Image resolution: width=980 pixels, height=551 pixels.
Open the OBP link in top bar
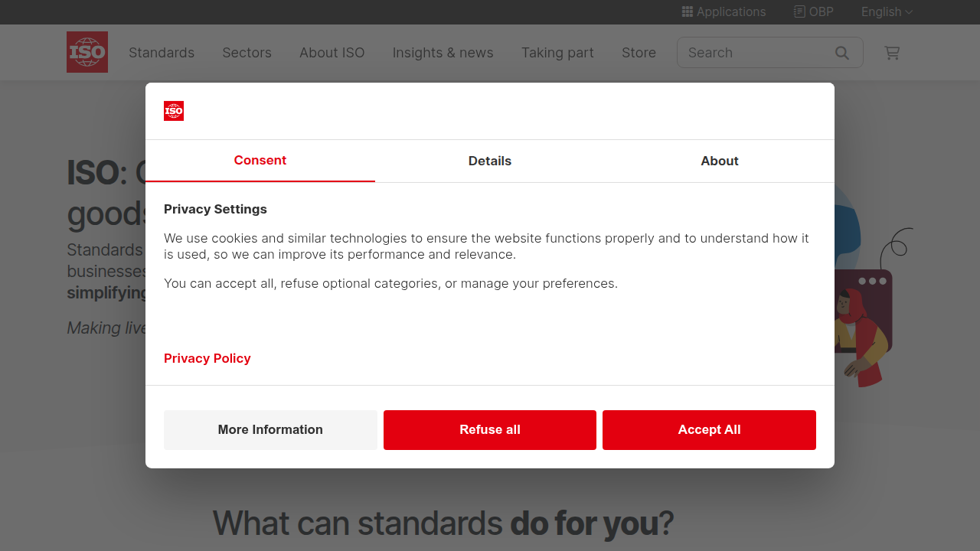[x=813, y=11]
